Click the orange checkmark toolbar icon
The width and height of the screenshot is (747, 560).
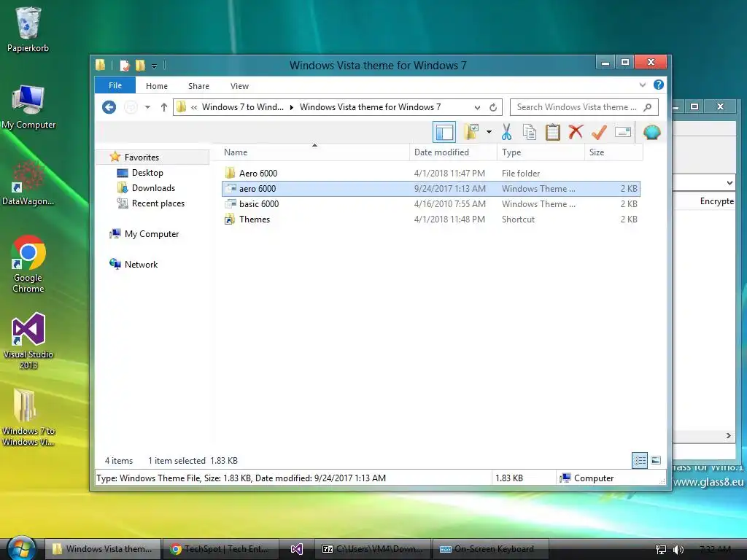[599, 132]
